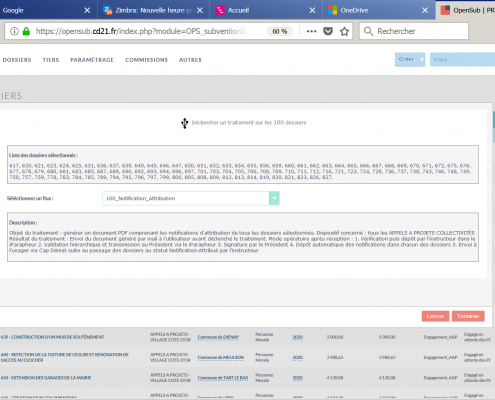495x400 pixels.
Task: Switch to the Accueil browser tab
Action: pyautogui.click(x=238, y=10)
